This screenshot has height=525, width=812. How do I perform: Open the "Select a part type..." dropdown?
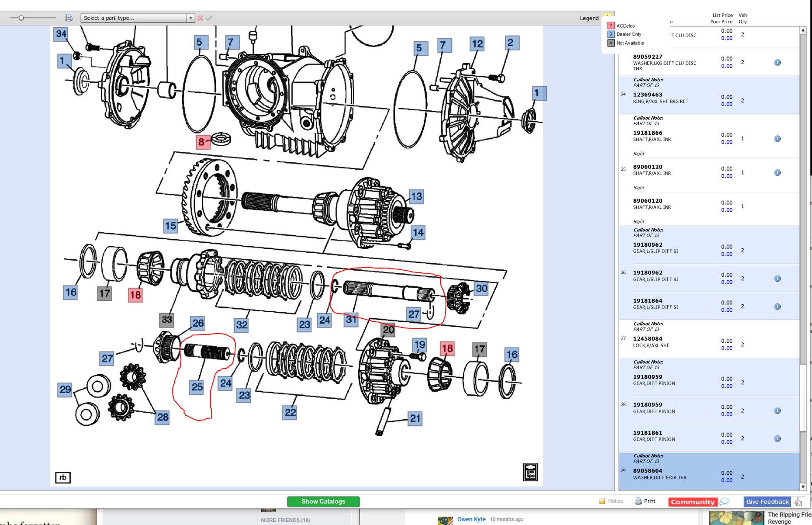coord(190,17)
